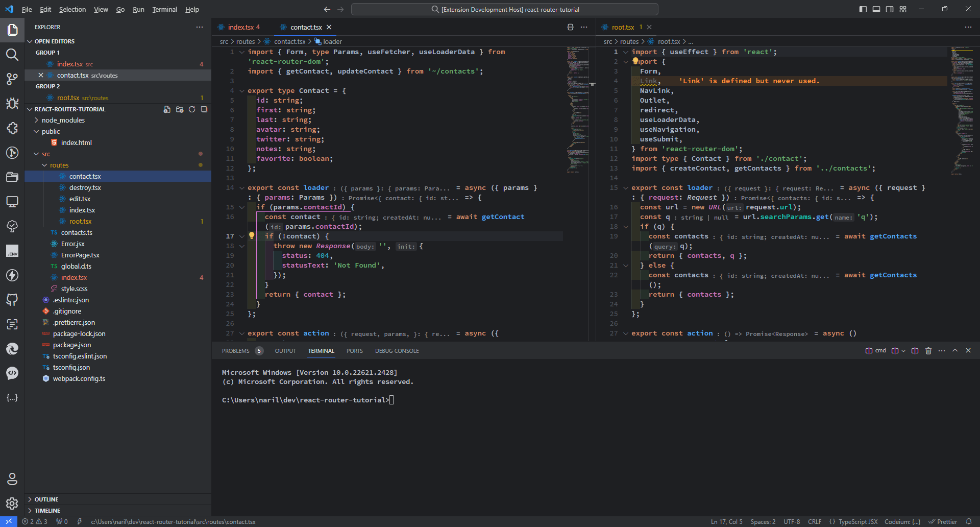Toggle the primary side bar
Image resolution: width=980 pixels, height=527 pixels.
pyautogui.click(x=863, y=9)
